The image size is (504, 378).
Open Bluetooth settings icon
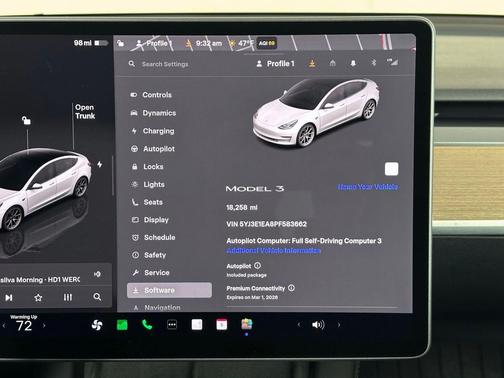[374, 62]
